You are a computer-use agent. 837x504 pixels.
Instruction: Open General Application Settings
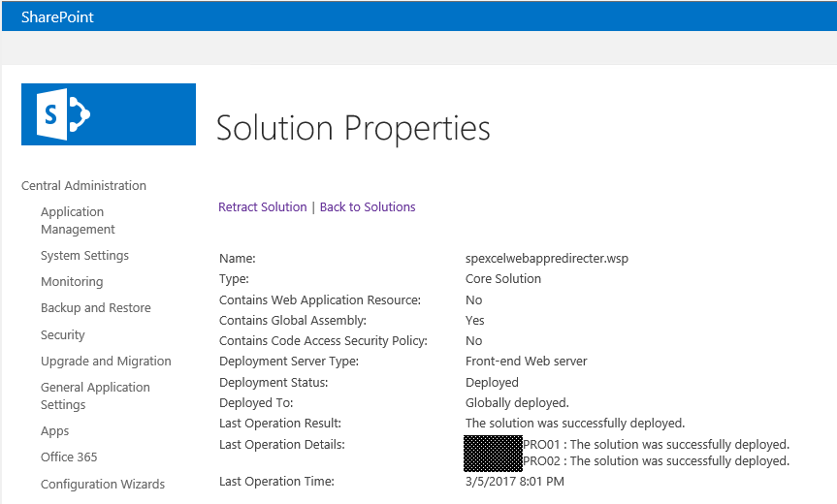point(95,395)
